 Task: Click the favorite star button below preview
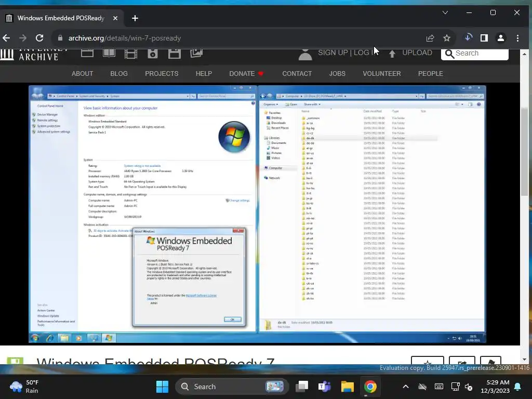[428, 361]
